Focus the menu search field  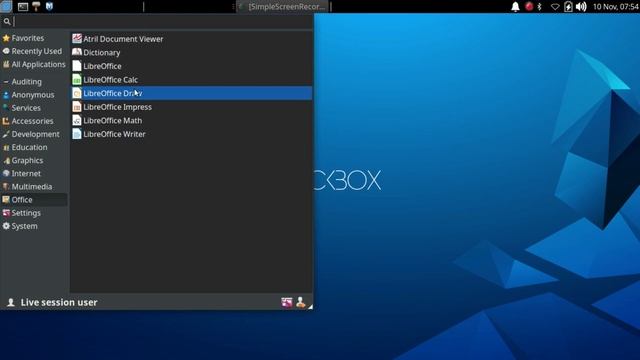coord(162,22)
